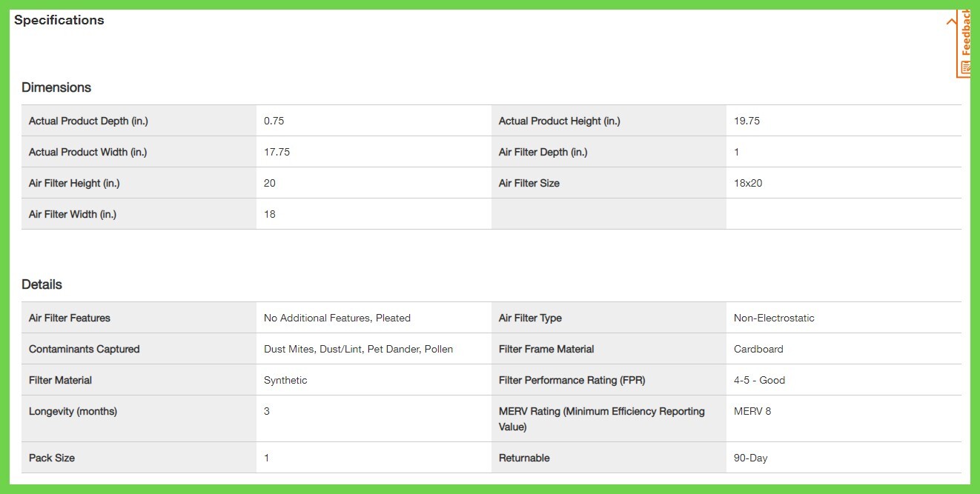The image size is (980, 494).
Task: Select the Air Filter Size value 18x20
Action: (748, 183)
